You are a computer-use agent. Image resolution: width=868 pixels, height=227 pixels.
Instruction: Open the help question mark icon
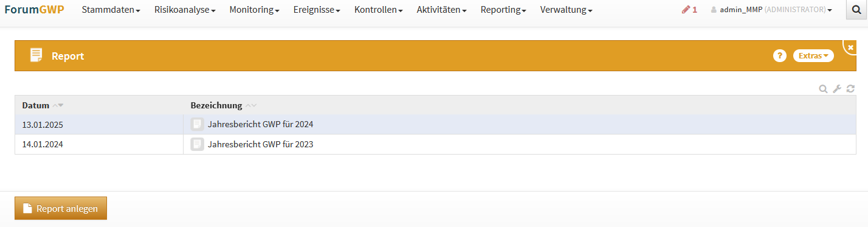coord(780,55)
